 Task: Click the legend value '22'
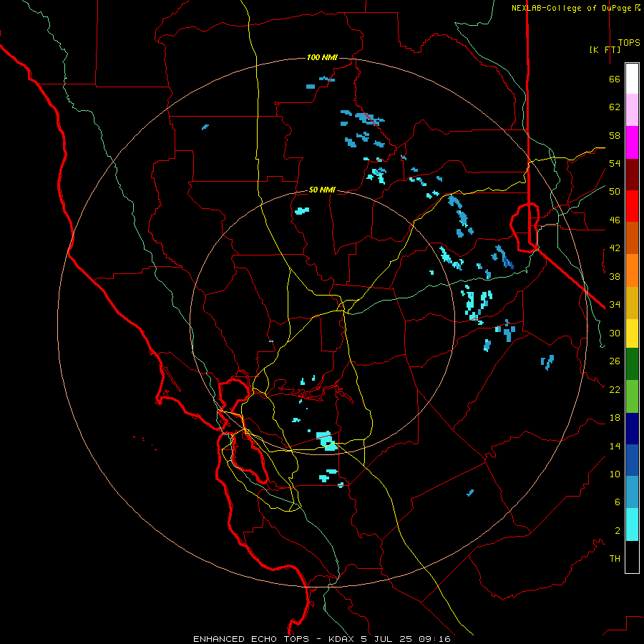[615, 389]
